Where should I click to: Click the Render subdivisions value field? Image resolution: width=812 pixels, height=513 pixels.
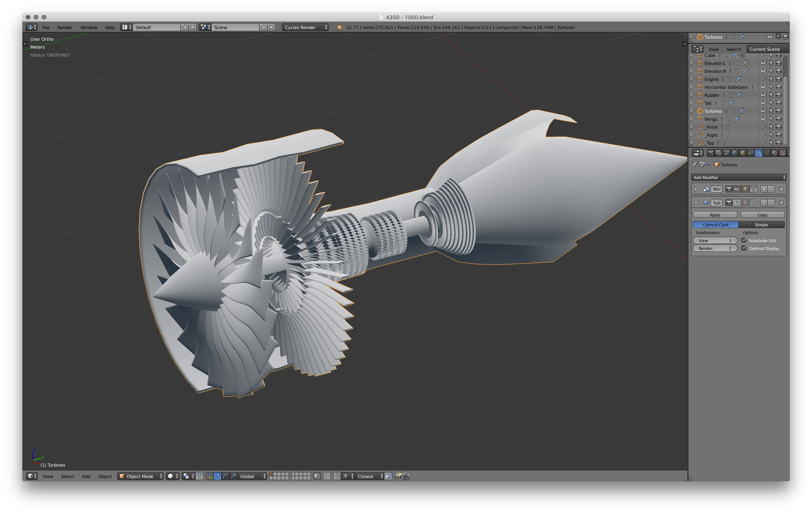pyautogui.click(x=715, y=248)
